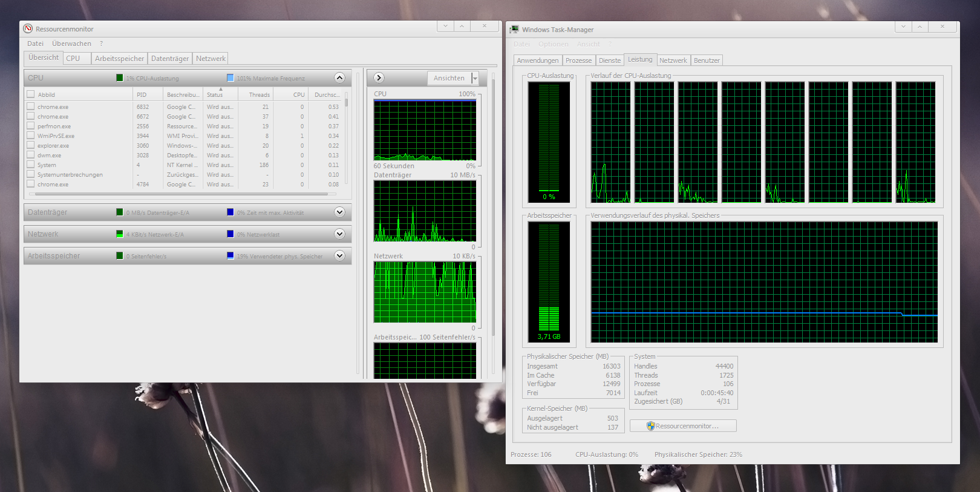Select the Anwendungen tab in Task-Manager
980x492 pixels.
click(538, 61)
